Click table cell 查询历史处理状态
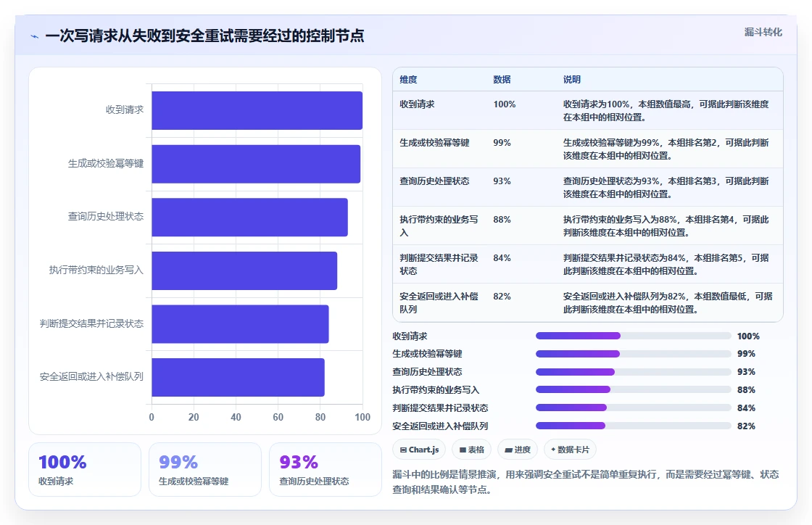The height and width of the screenshot is (525, 812). tap(434, 181)
